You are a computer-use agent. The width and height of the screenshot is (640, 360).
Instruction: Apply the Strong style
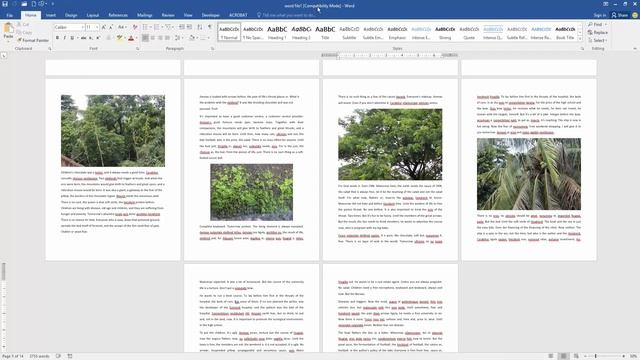[x=445, y=32]
